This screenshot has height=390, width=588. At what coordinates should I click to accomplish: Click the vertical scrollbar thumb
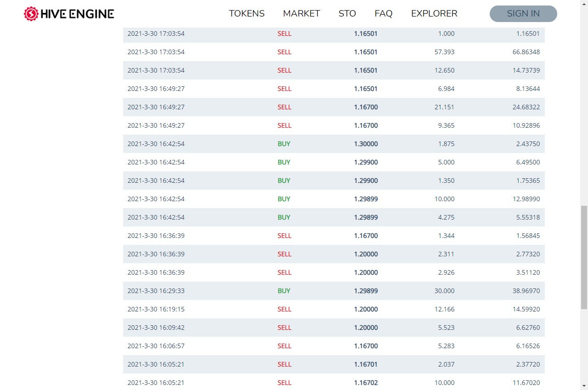pos(584,257)
